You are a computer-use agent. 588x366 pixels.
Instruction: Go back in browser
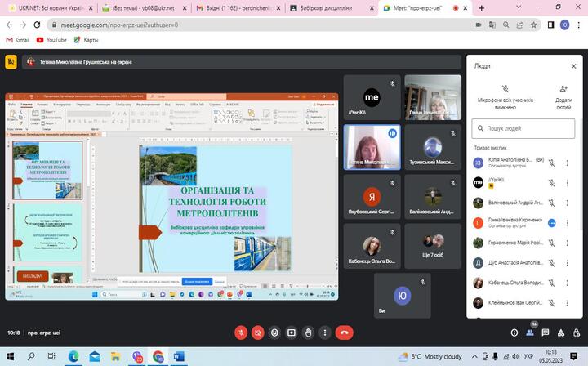pyautogui.click(x=9, y=25)
